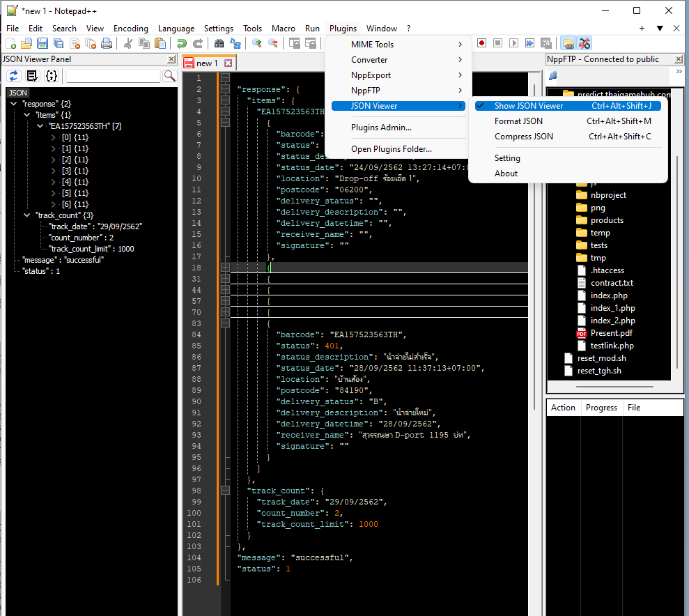Viewport: 689px width, 616px height.
Task: Collapse the "items" {1} tree node
Action: point(26,115)
